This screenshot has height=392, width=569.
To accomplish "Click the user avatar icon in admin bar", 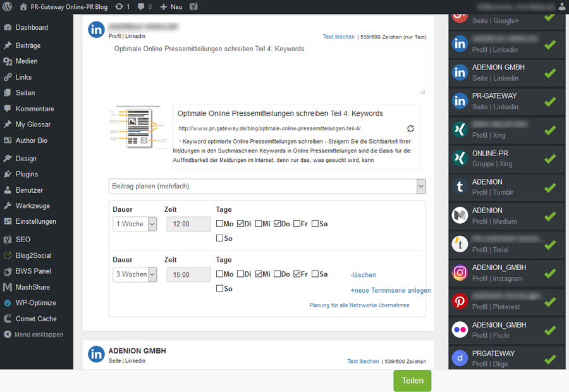I will click(561, 7).
